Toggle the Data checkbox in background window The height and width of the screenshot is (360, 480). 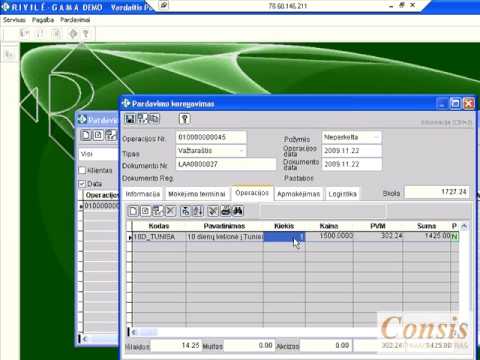[x=82, y=184]
